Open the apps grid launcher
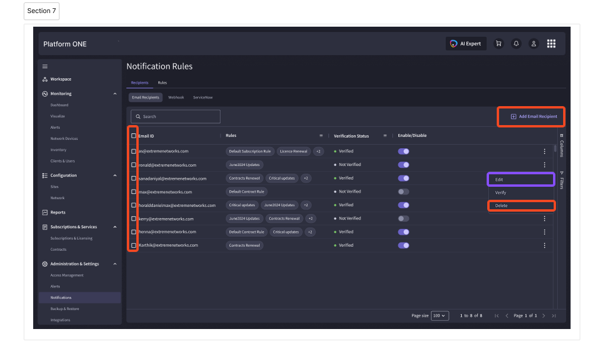The height and width of the screenshot is (364, 604). tap(551, 43)
